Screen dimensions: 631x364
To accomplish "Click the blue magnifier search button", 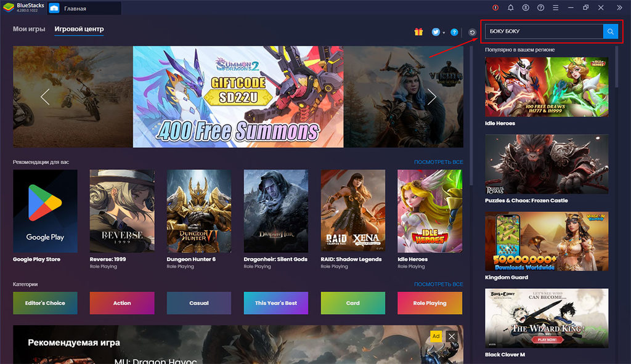I will (610, 31).
